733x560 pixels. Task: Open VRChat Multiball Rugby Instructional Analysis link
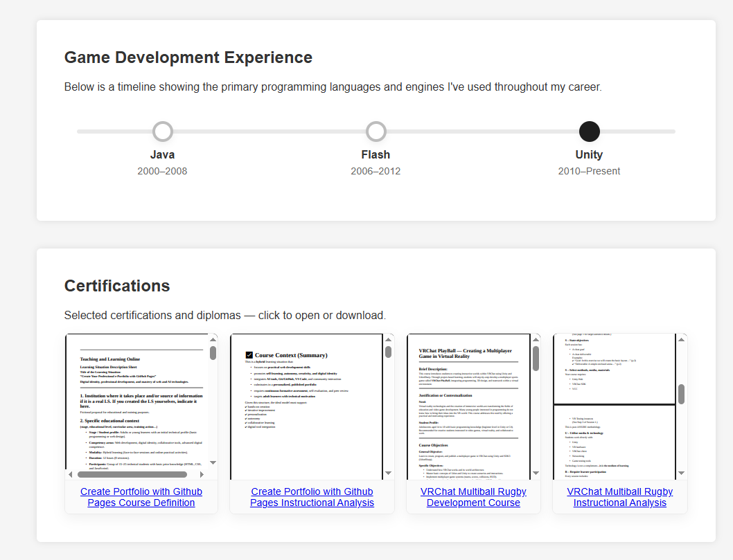(619, 497)
